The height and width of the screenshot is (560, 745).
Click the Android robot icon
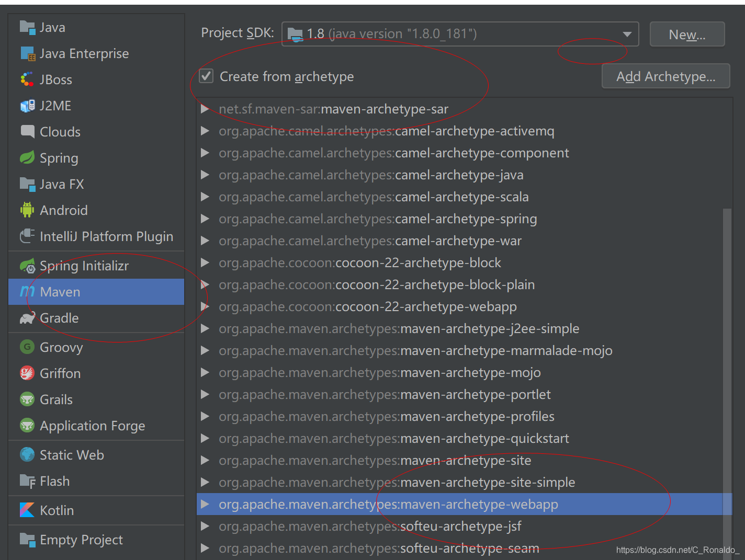pos(27,210)
